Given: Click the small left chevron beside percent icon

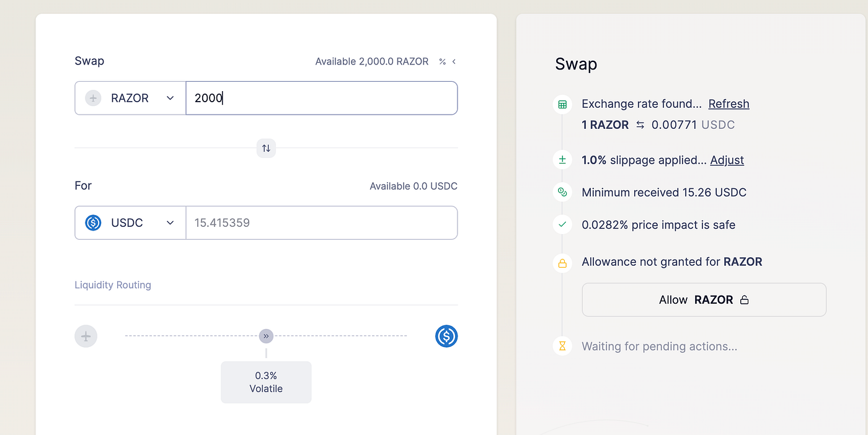Looking at the screenshot, I should coord(454,61).
